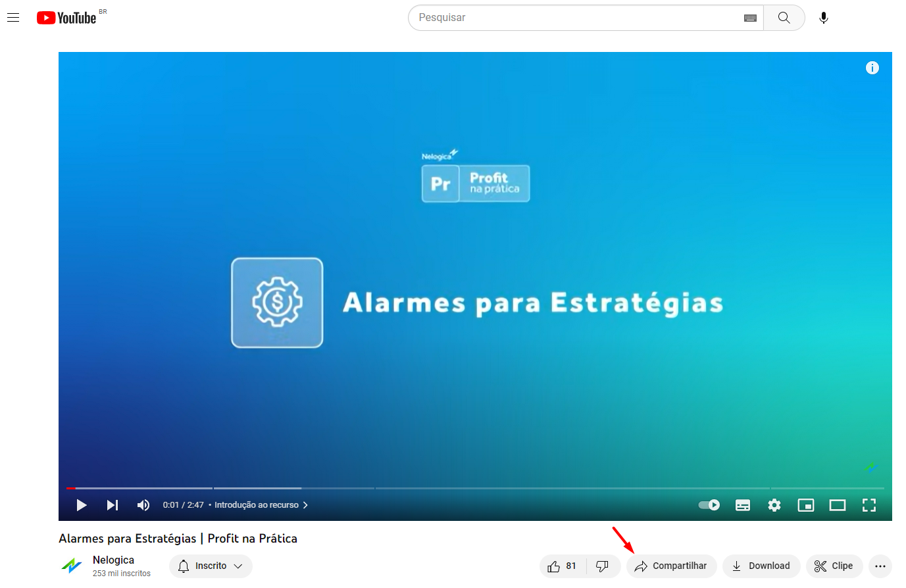Open the hamburger guide menu
The image size is (906, 588).
13,18
